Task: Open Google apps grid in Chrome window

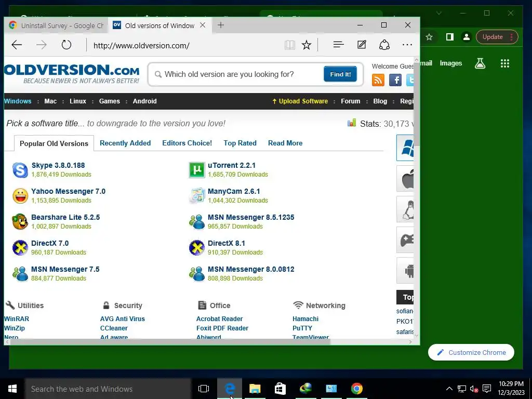Action: [x=505, y=63]
